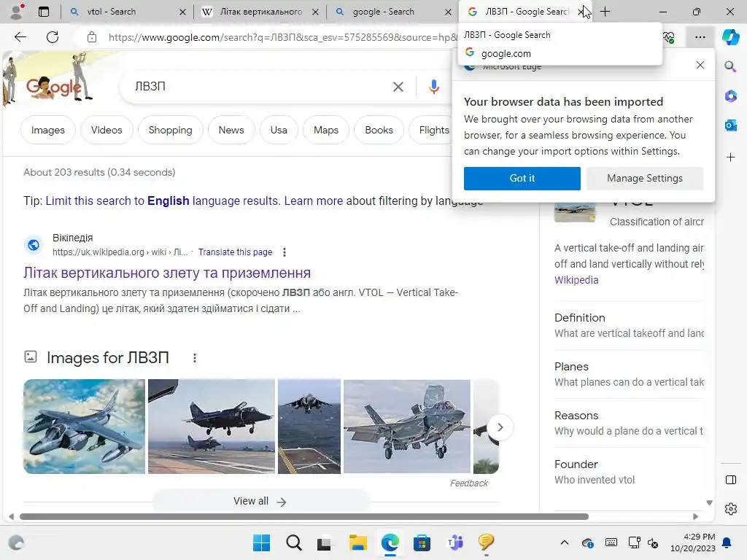Expand the Reasons section
The width and height of the screenshot is (747, 560).
coord(629,423)
